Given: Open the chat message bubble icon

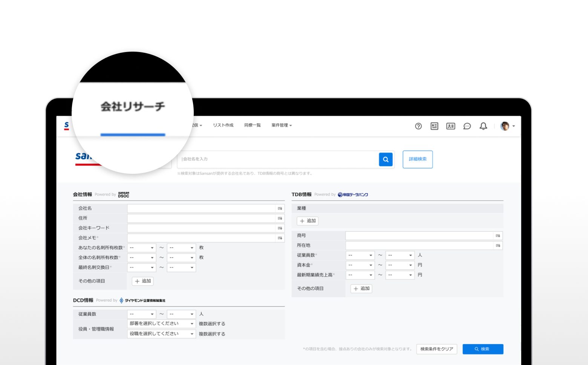Looking at the screenshot, I should [467, 126].
